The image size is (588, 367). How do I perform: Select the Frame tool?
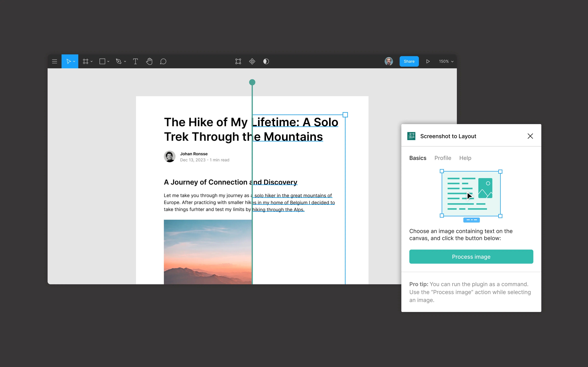(85, 61)
